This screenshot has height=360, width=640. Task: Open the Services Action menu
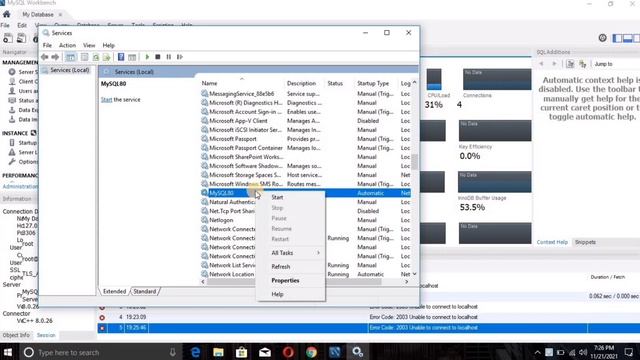[67, 45]
